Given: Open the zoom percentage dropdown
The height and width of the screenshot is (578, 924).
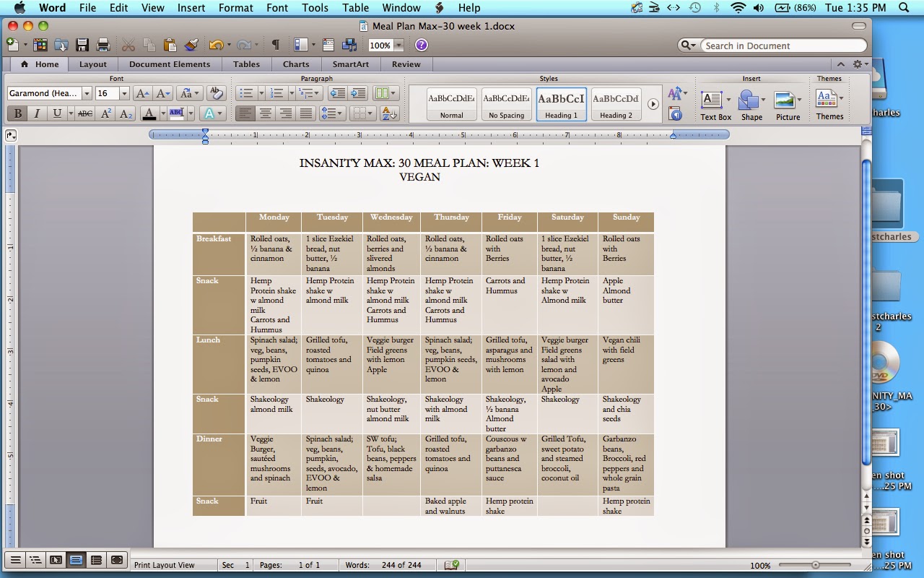Looking at the screenshot, I should 398,46.
